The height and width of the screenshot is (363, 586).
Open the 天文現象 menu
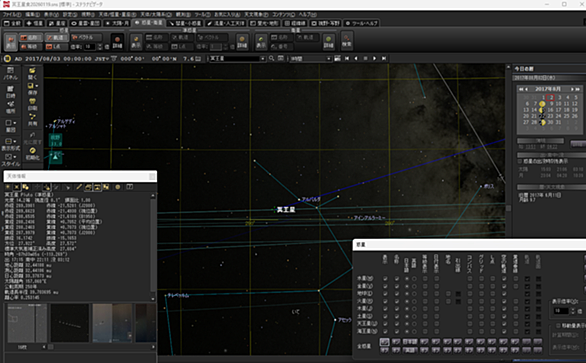pyautogui.click(x=256, y=15)
